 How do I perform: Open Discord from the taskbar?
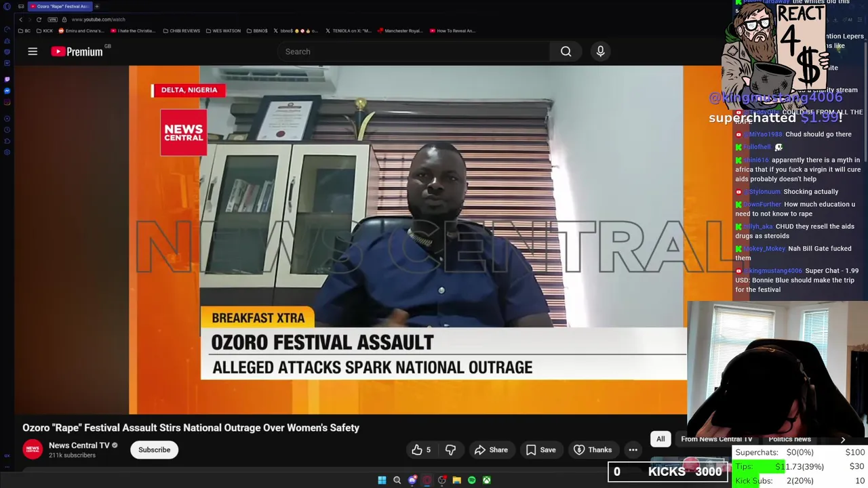pos(412,480)
